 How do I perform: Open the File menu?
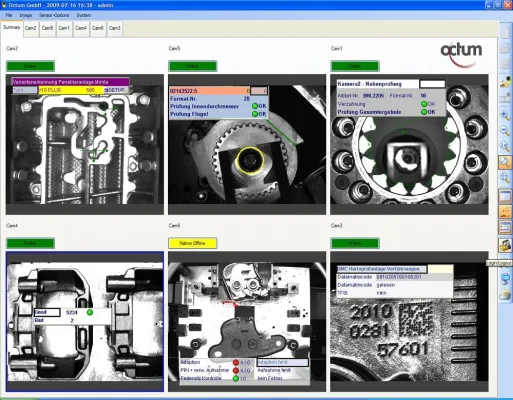tap(9, 15)
